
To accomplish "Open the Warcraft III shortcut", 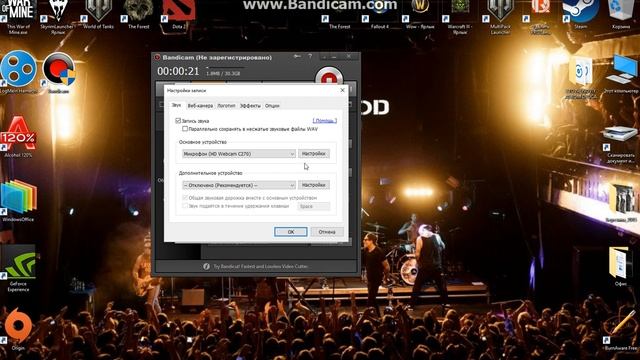I will (460, 16).
